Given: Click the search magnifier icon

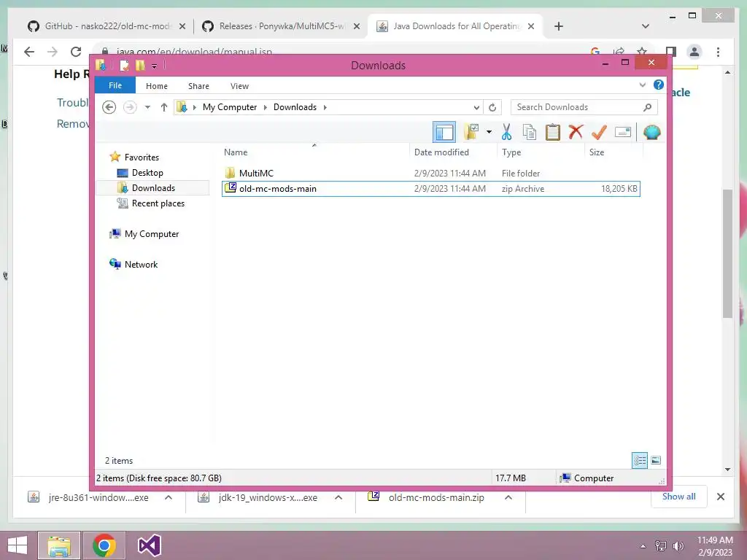Looking at the screenshot, I should pos(648,107).
